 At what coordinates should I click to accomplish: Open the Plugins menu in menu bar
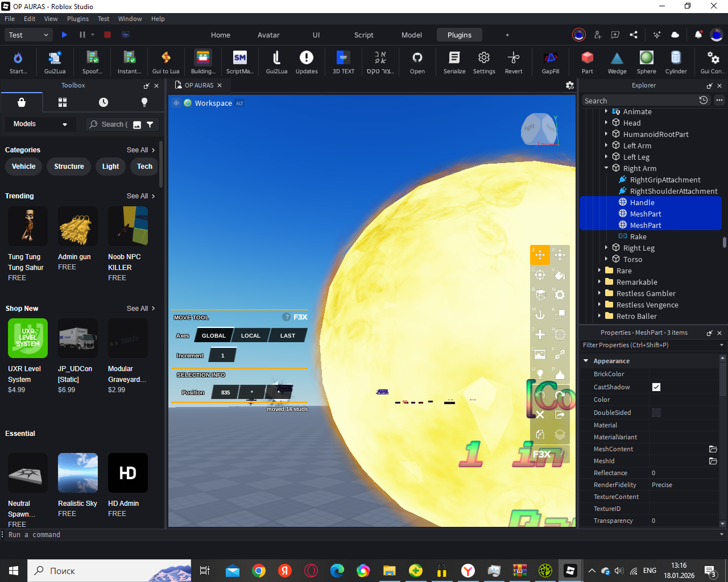coord(78,19)
